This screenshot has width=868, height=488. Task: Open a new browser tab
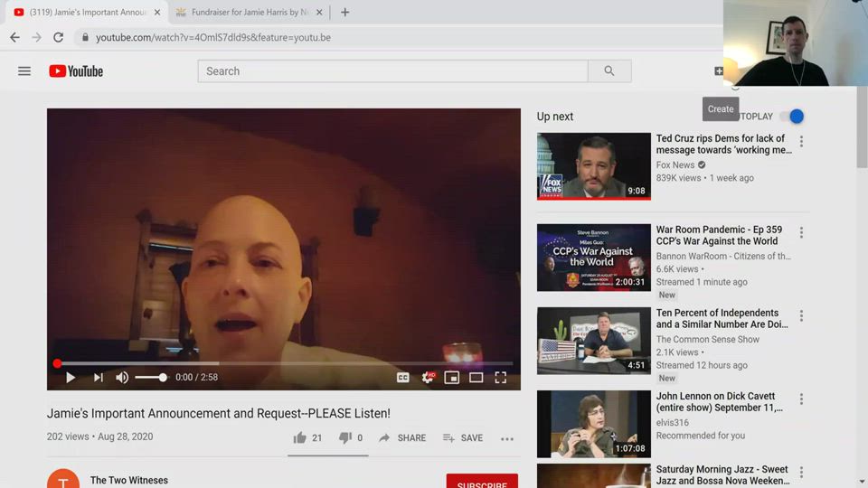click(x=344, y=13)
